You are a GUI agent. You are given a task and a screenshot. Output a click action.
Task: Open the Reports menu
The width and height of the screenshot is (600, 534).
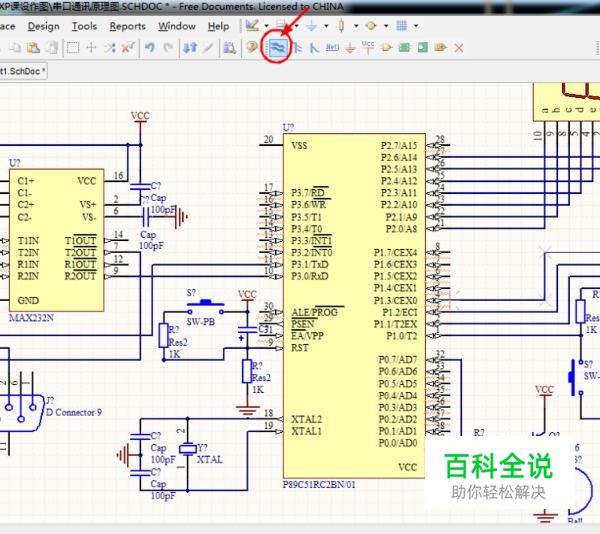pyautogui.click(x=127, y=26)
